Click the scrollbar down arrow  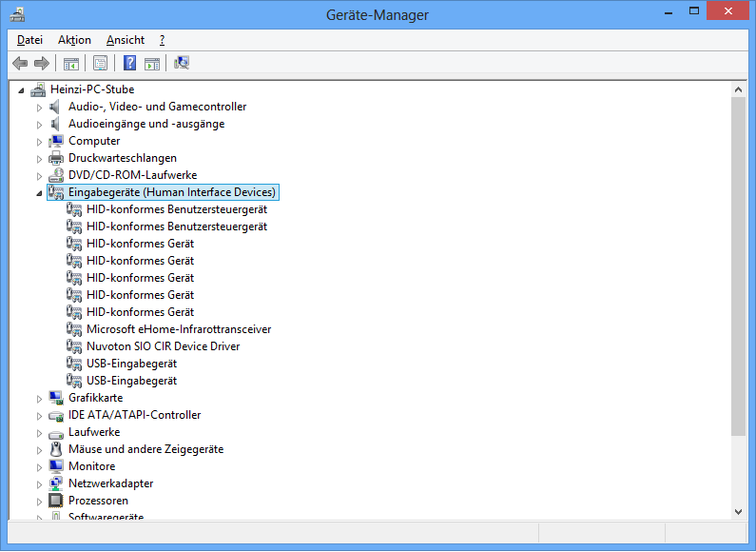point(738,512)
